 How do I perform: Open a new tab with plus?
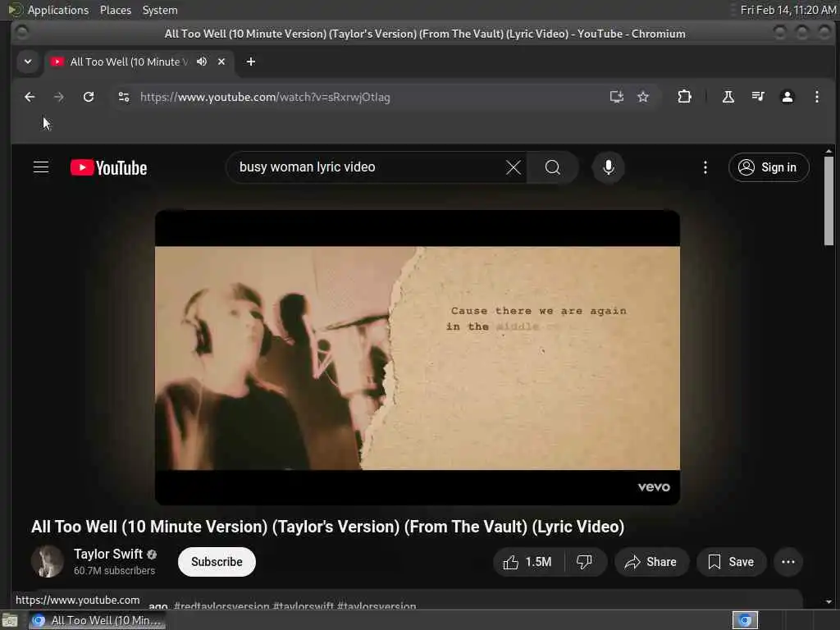click(x=251, y=62)
